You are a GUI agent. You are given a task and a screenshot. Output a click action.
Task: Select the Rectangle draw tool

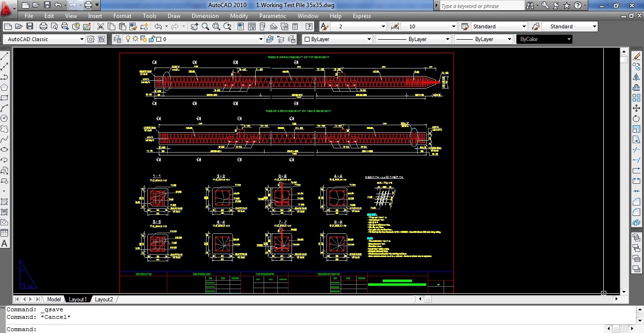pos(4,98)
